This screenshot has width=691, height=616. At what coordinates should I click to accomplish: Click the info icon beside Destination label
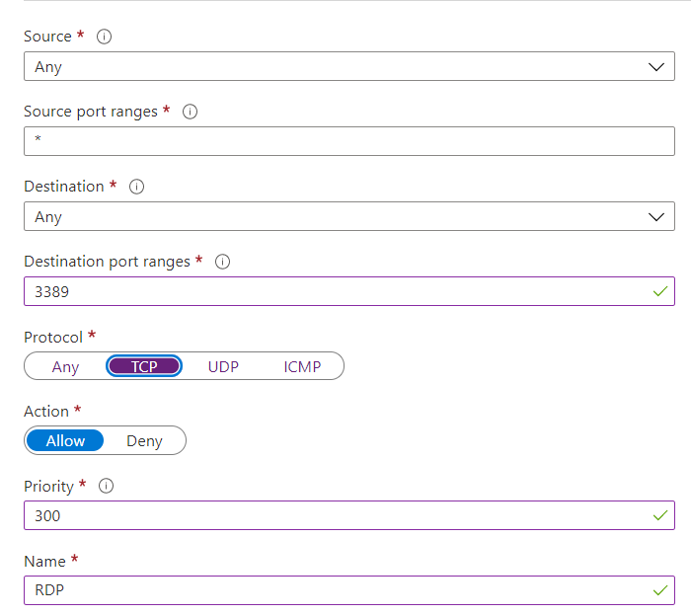(137, 187)
